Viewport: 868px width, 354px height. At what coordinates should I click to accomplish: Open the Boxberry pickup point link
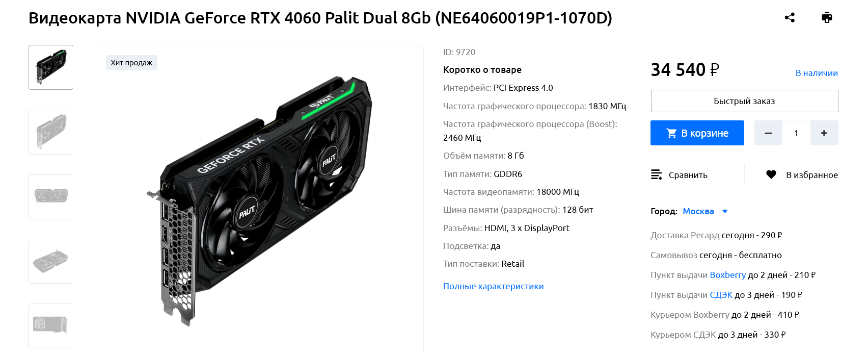727,275
